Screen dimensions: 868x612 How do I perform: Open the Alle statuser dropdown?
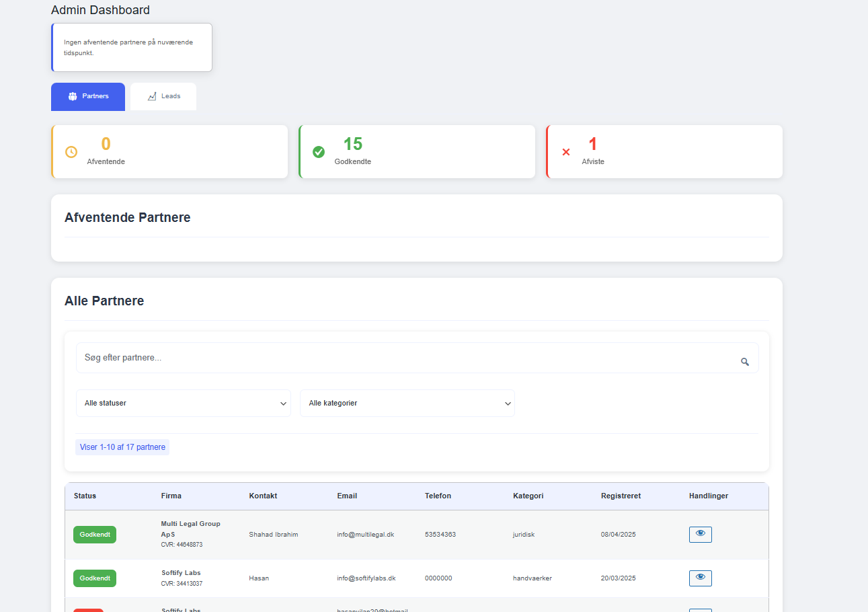click(x=183, y=404)
